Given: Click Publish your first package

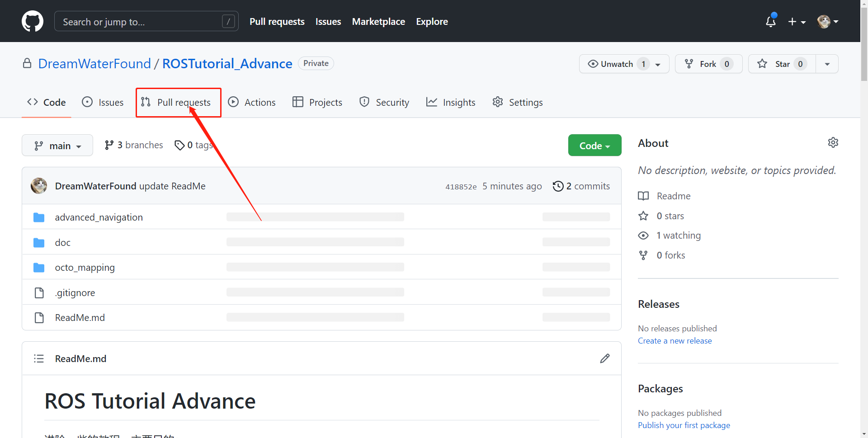Looking at the screenshot, I should pyautogui.click(x=684, y=425).
